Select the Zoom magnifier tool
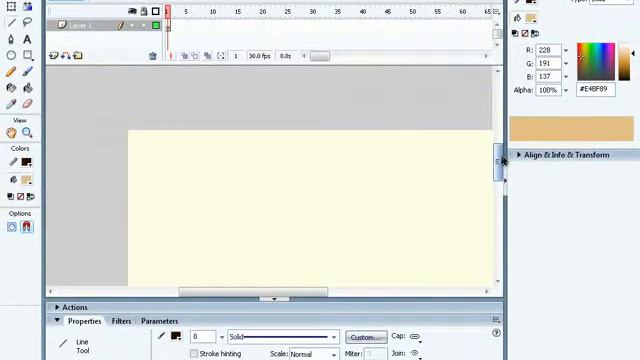 click(x=27, y=133)
